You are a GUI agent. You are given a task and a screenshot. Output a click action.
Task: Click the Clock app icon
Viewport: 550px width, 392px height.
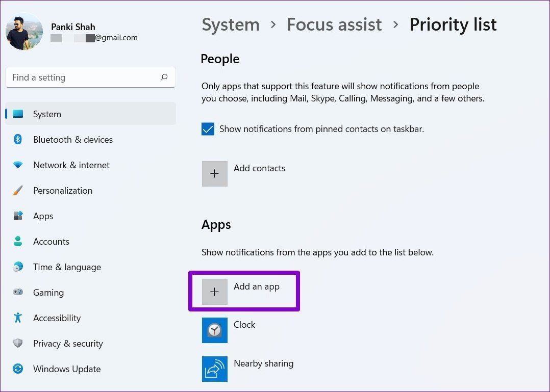pyautogui.click(x=215, y=330)
